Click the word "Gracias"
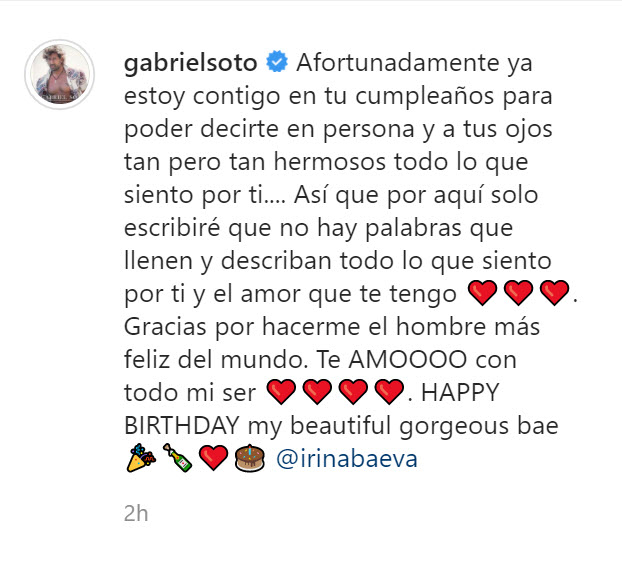622x564 pixels. pyautogui.click(x=165, y=327)
